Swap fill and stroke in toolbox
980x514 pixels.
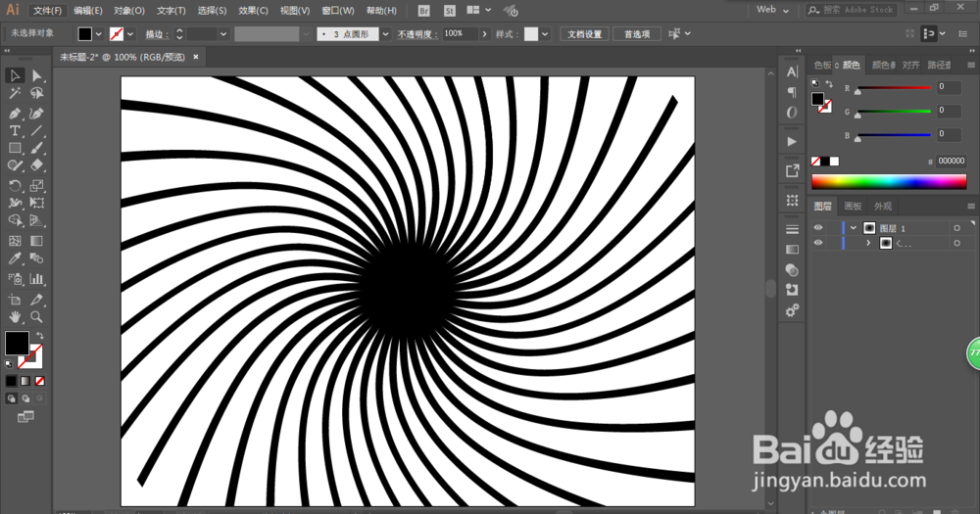pos(40,336)
